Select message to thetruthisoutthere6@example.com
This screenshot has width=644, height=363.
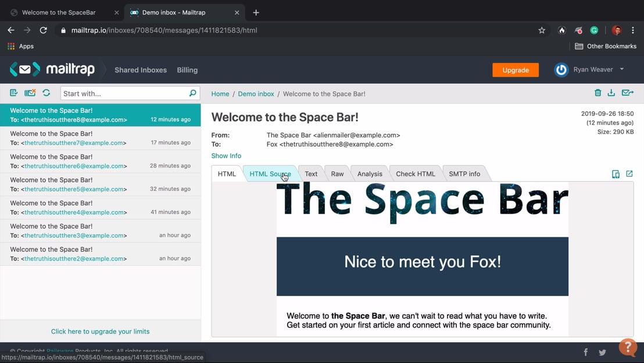(x=100, y=161)
